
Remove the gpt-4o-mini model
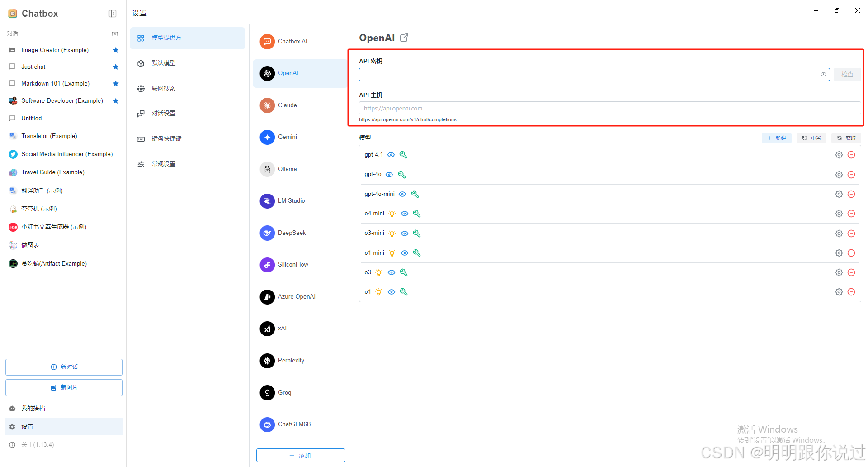[851, 194]
